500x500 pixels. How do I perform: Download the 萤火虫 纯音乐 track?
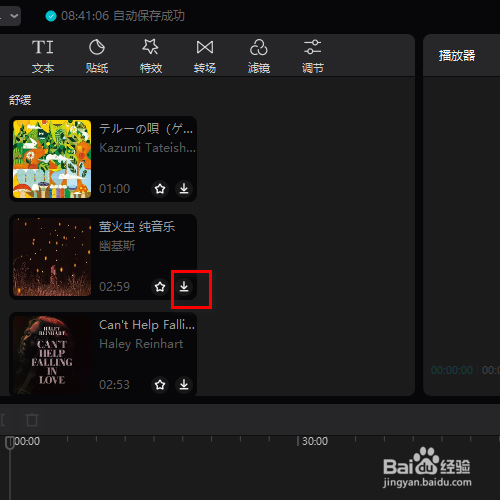pyautogui.click(x=184, y=287)
